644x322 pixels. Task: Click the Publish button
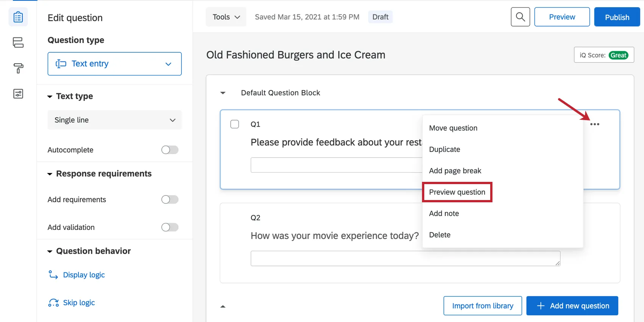tap(617, 17)
